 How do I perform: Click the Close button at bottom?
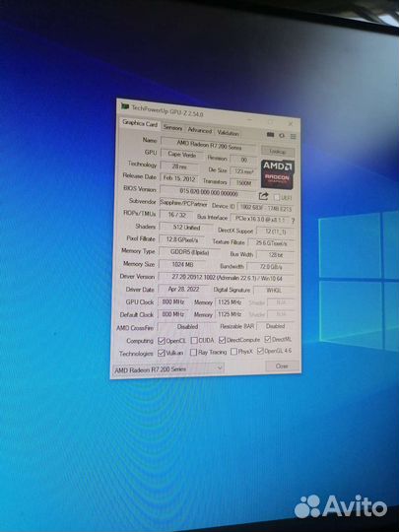pyautogui.click(x=282, y=366)
